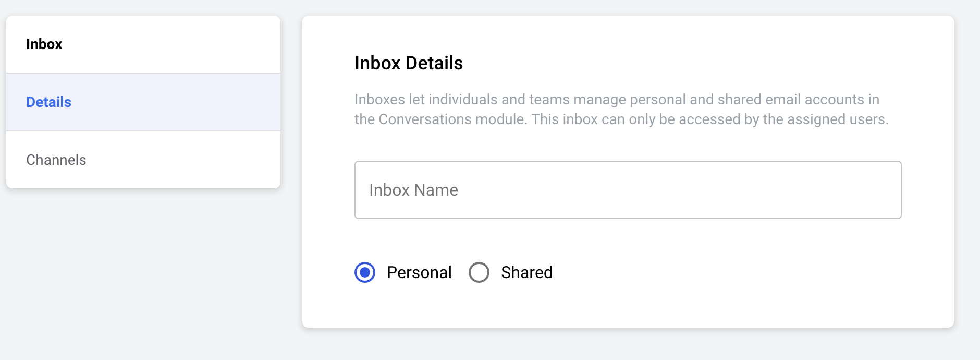Click the Shared option label

pyautogui.click(x=526, y=272)
